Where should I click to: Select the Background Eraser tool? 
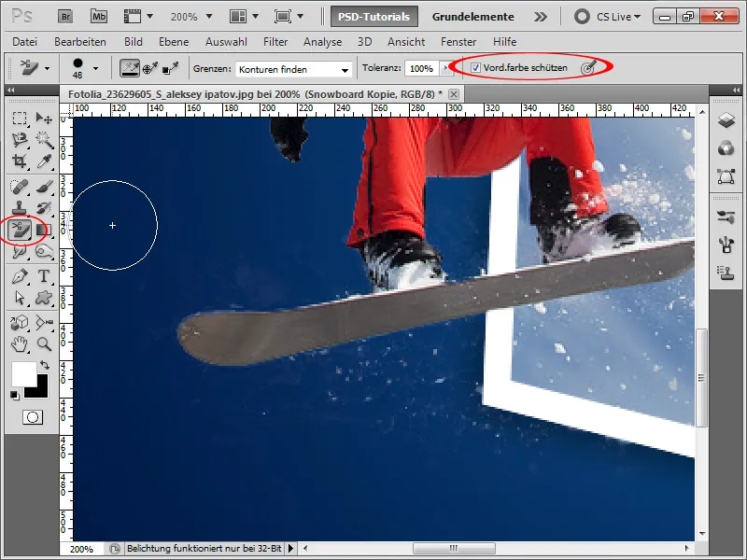[x=20, y=230]
